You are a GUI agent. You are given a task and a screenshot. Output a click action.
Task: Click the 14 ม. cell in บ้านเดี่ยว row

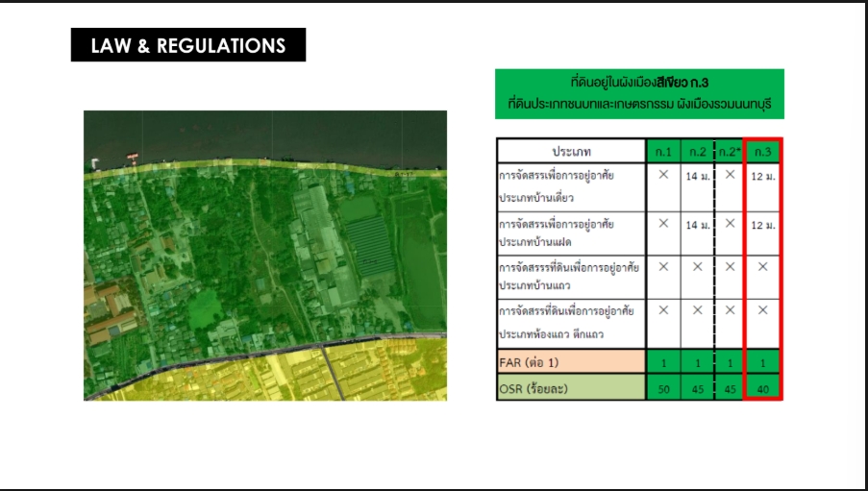[697, 177]
